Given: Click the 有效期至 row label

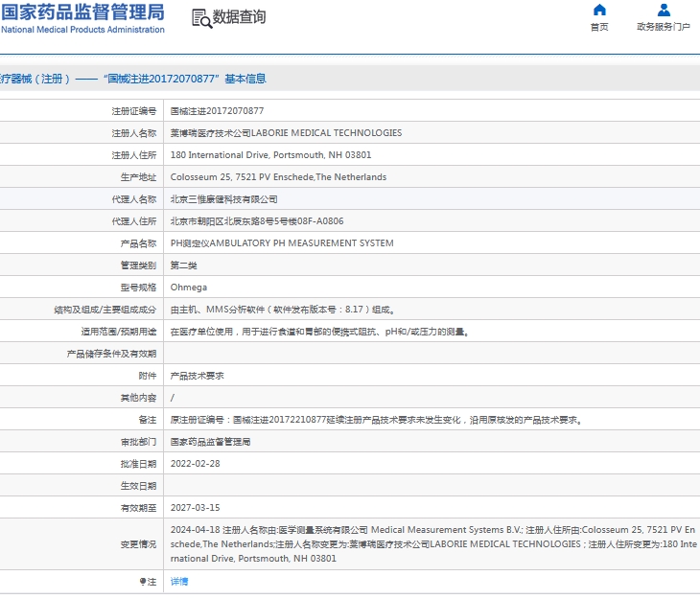Looking at the screenshot, I should (x=138, y=508).
